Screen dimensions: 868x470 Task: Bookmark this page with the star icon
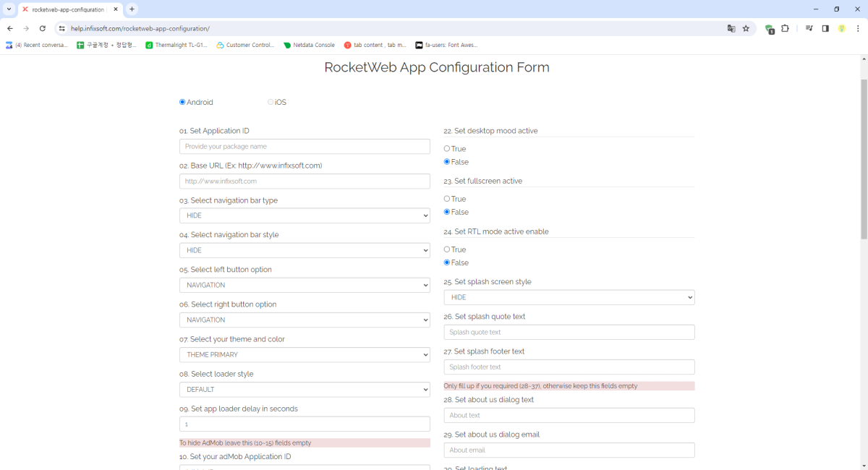(x=746, y=28)
